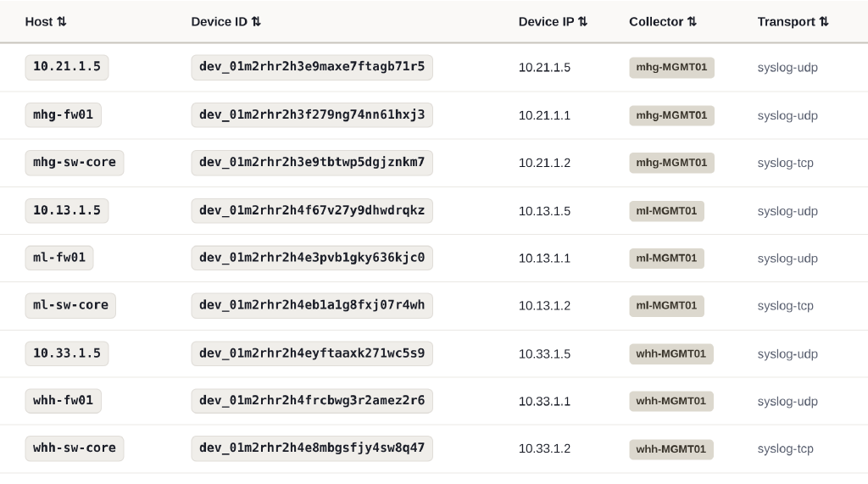Image resolution: width=868 pixels, height=484 pixels.
Task: Click host chip mhg-sw-core
Action: pyautogui.click(x=75, y=163)
